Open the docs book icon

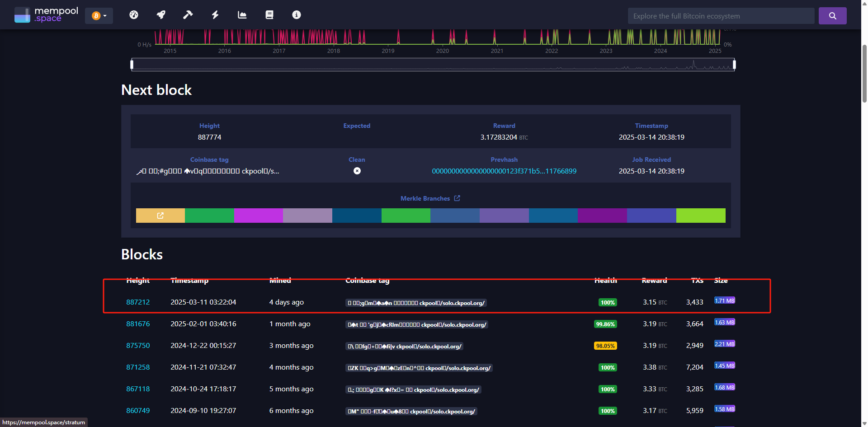pyautogui.click(x=269, y=15)
